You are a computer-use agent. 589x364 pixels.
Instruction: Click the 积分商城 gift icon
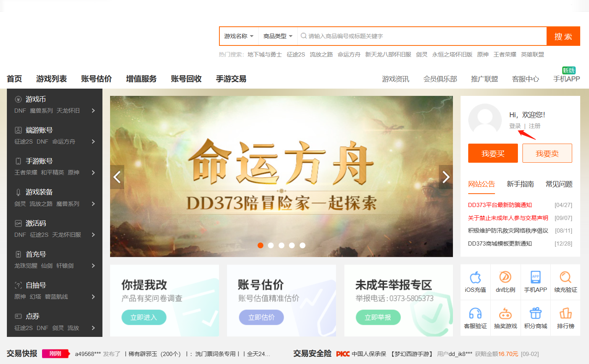coord(535,314)
